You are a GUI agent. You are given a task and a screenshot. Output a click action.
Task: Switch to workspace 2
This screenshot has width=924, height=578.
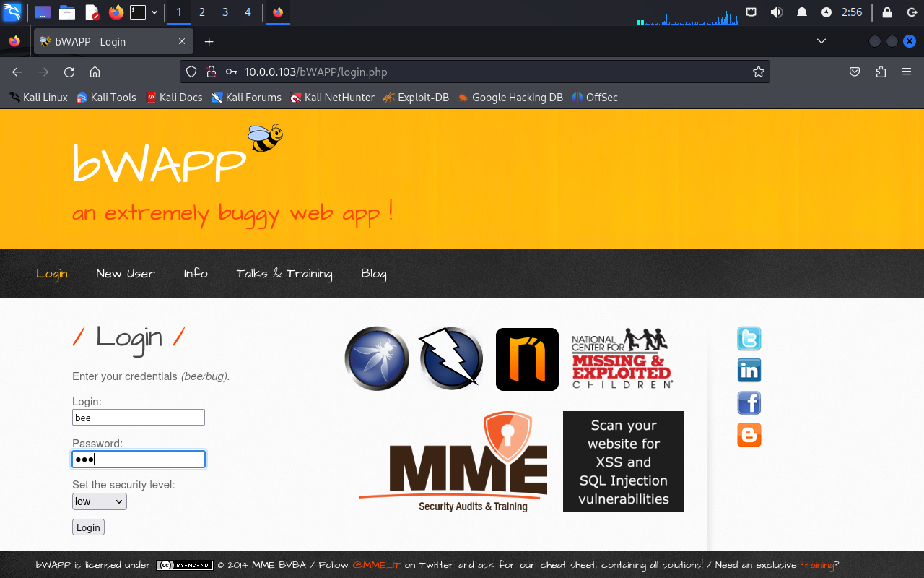pos(201,12)
